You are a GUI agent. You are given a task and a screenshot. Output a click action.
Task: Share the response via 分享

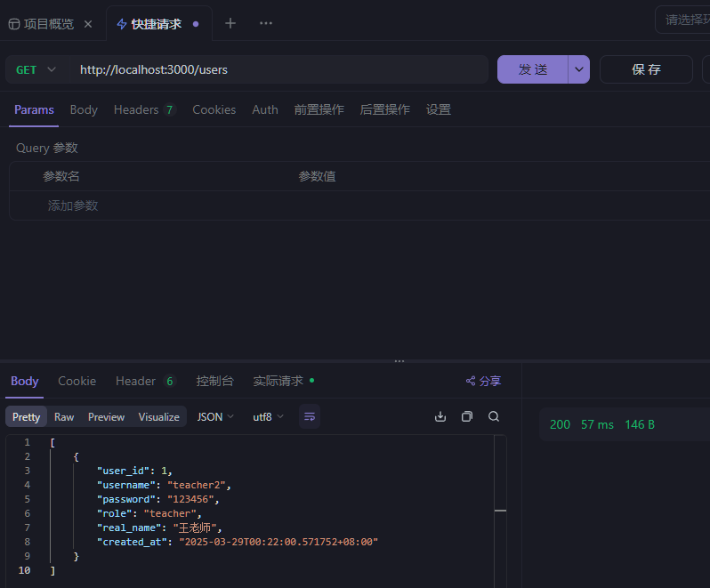coord(483,381)
